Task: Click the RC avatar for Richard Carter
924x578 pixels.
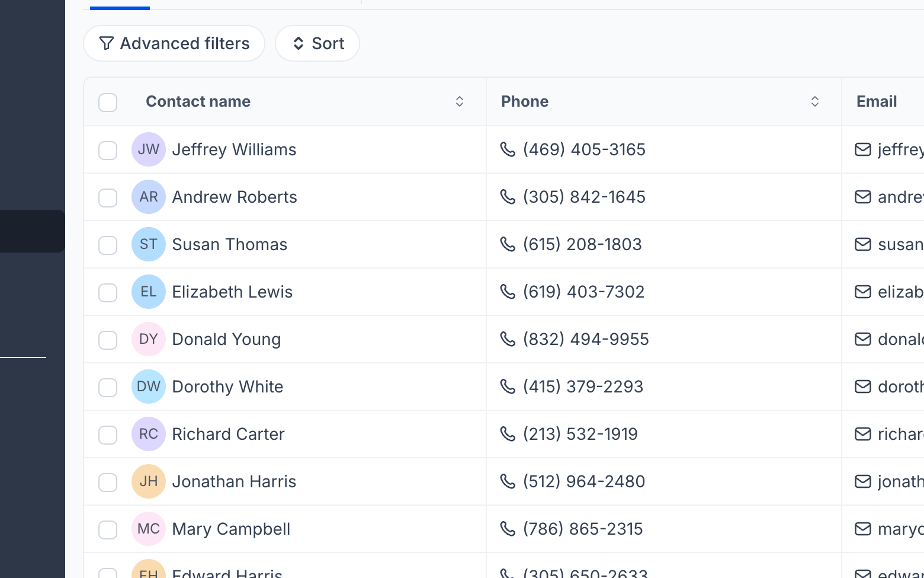Action: tap(149, 434)
